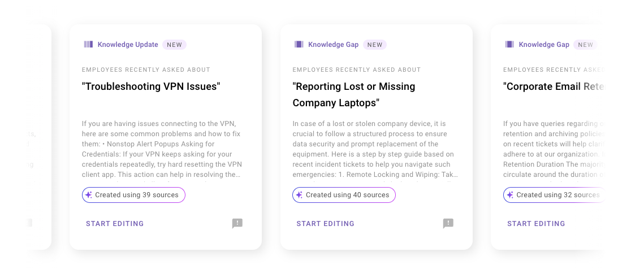The height and width of the screenshot is (269, 644).
Task: Start editing the Lost Company Laptops article
Action: point(326,224)
